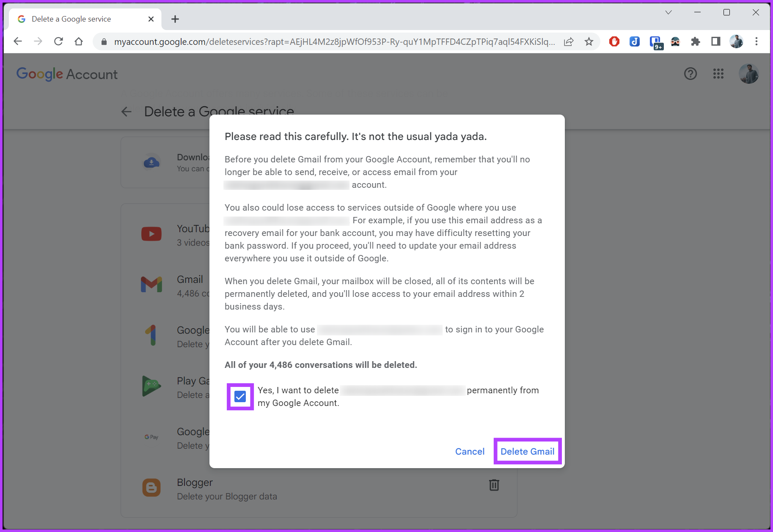Close the Delete a Google service tab
The width and height of the screenshot is (773, 532).
coord(151,19)
